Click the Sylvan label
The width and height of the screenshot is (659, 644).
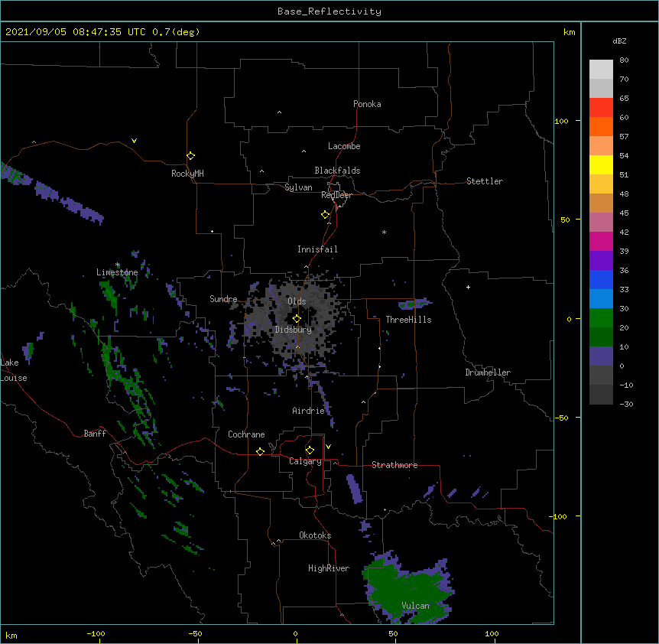tap(298, 187)
